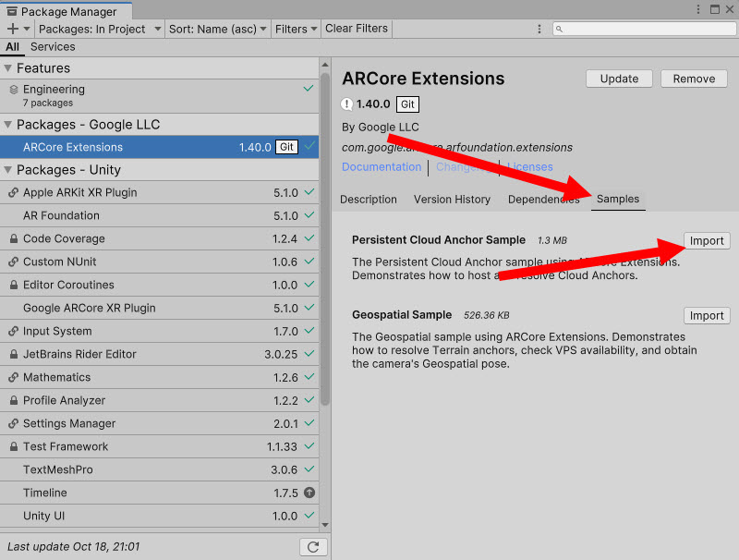This screenshot has width=739, height=560.
Task: Open the toolbar three-dot options menu
Action: point(539,30)
